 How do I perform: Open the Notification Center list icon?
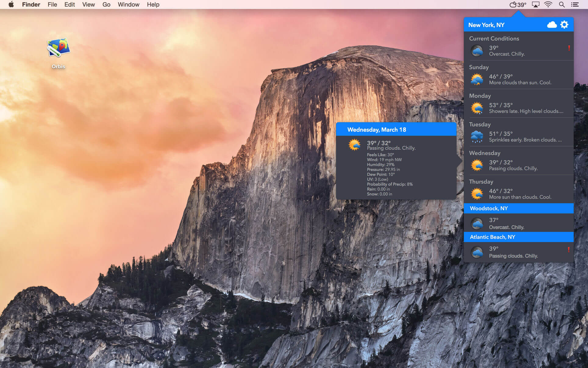[575, 5]
